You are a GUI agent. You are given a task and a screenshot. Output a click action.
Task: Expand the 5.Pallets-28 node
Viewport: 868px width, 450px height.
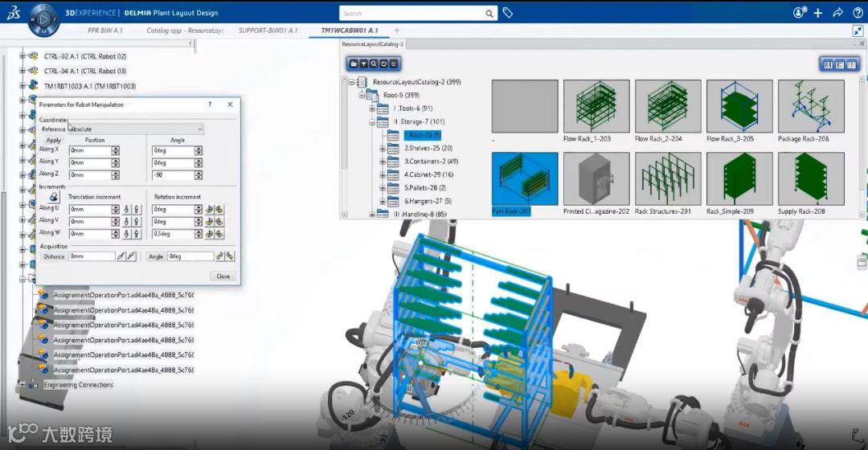tap(383, 188)
